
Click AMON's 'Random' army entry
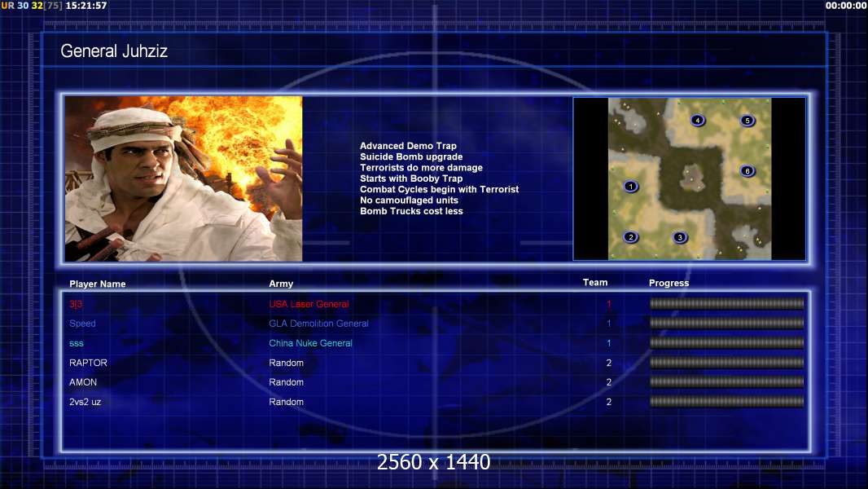click(x=286, y=382)
